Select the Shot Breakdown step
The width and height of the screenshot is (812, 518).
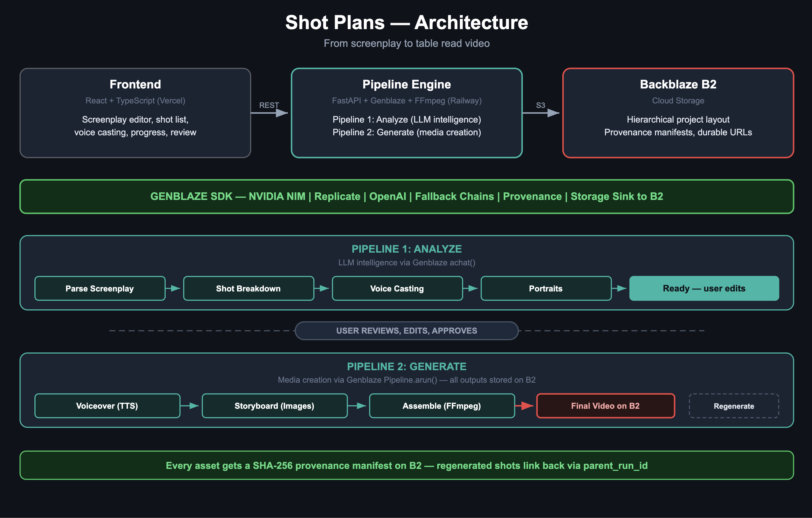pos(249,288)
